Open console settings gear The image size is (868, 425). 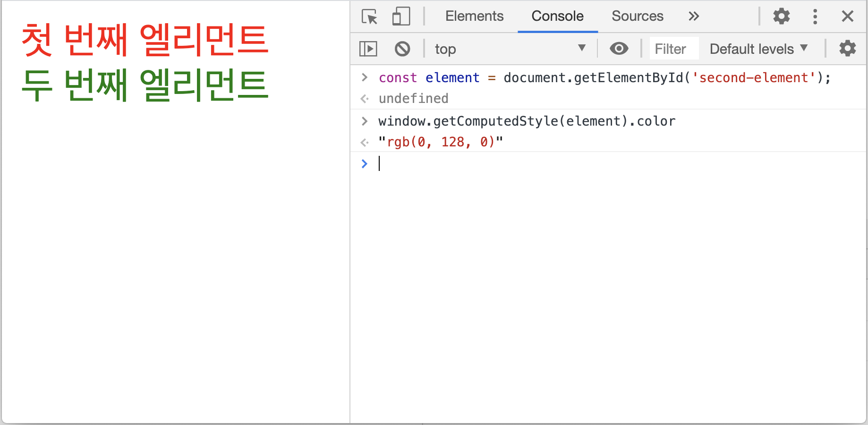pyautogui.click(x=847, y=48)
